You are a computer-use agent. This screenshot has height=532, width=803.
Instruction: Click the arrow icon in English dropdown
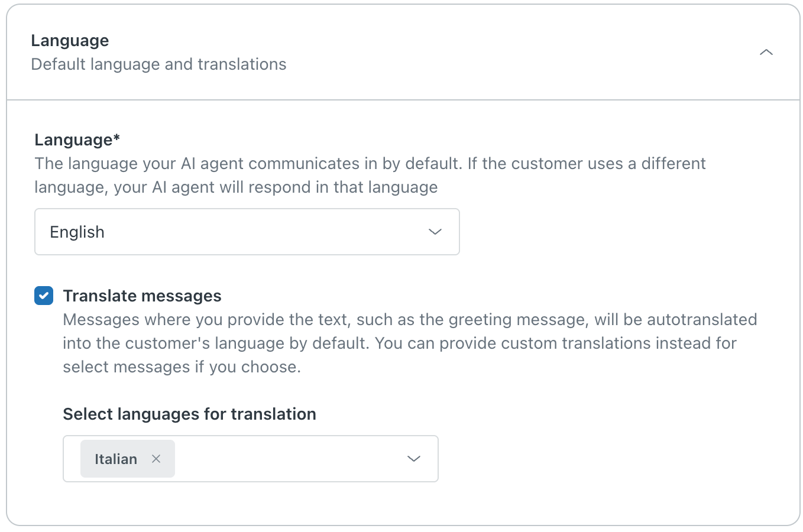pyautogui.click(x=435, y=232)
